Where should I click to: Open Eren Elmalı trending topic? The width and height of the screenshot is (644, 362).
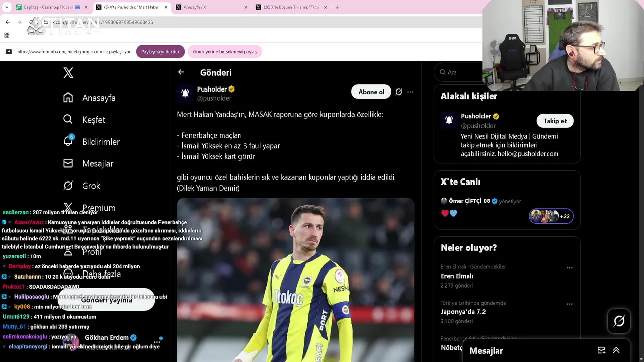[x=457, y=276]
